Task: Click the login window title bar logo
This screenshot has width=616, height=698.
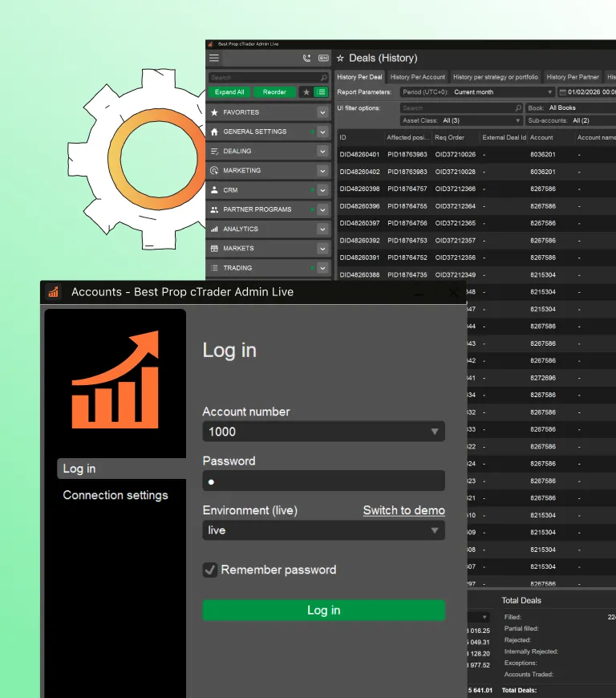Action: (54, 292)
